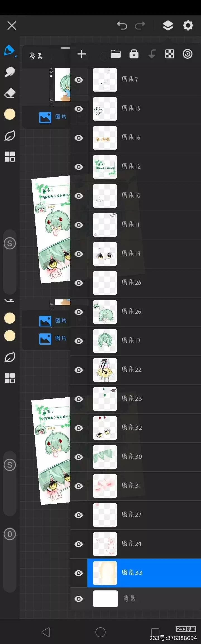Image resolution: width=201 pixels, height=644 pixels.
Task: Add a new layer with the plus icon
Action: pos(82,54)
